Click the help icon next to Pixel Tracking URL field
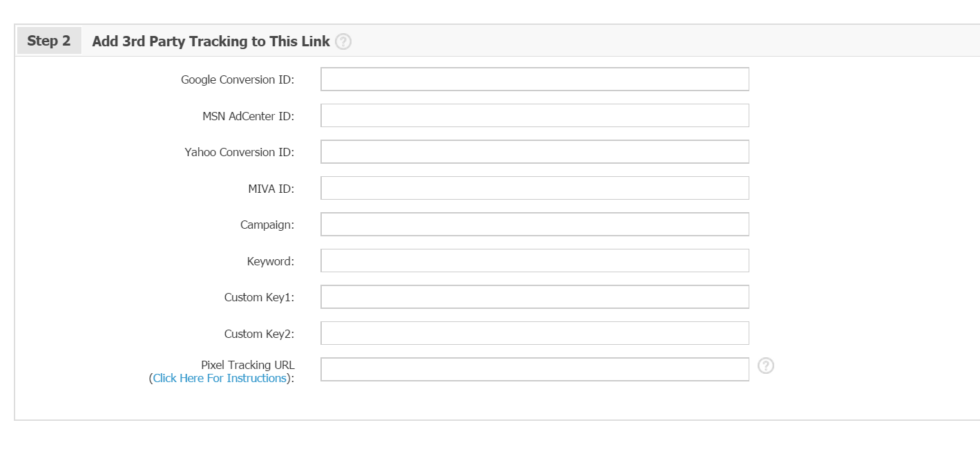Image resolution: width=980 pixels, height=454 pixels. click(765, 366)
